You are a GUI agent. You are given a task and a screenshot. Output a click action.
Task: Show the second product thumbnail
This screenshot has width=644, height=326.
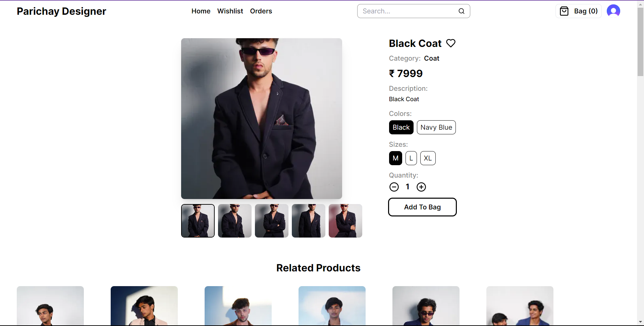pyautogui.click(x=235, y=221)
